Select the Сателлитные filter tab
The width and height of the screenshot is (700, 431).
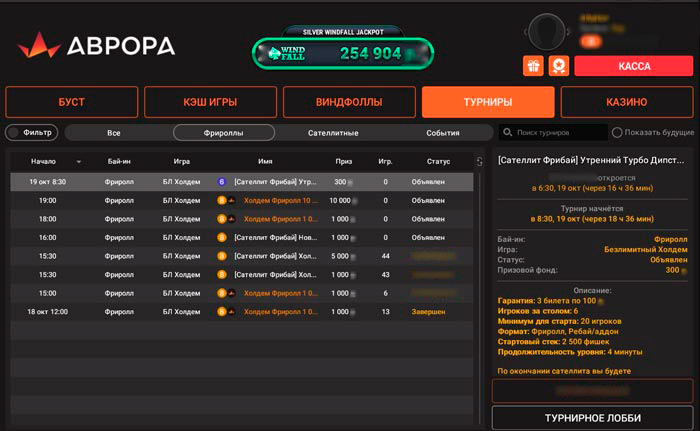point(333,133)
